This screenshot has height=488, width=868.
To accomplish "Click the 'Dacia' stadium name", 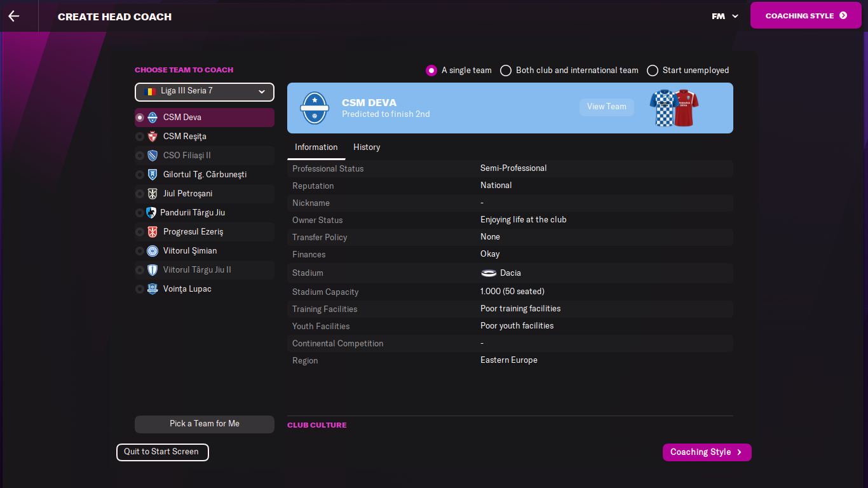I will click(510, 273).
